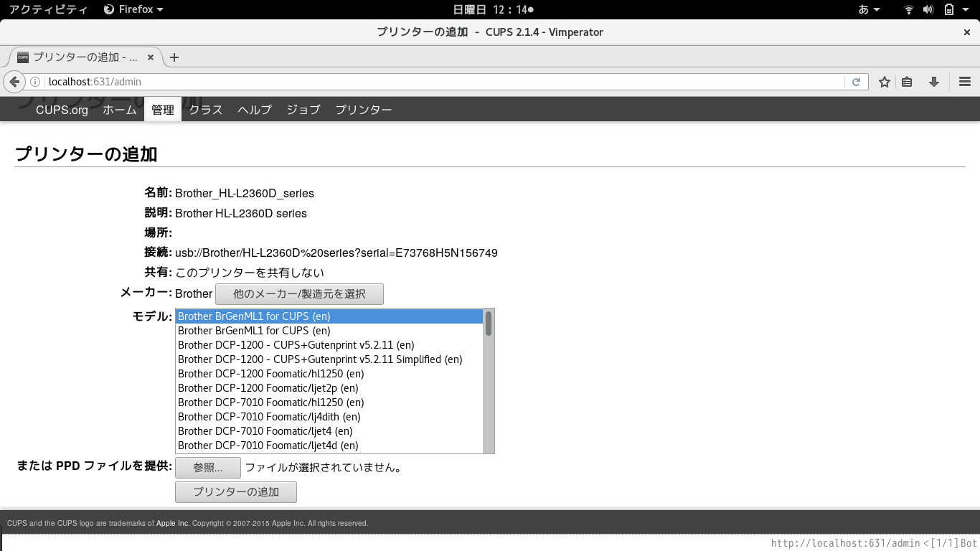The width and height of the screenshot is (980, 551).
Task: Select Brother DCP-1200 Foomatic/ljet2p (en)
Action: (x=329, y=388)
